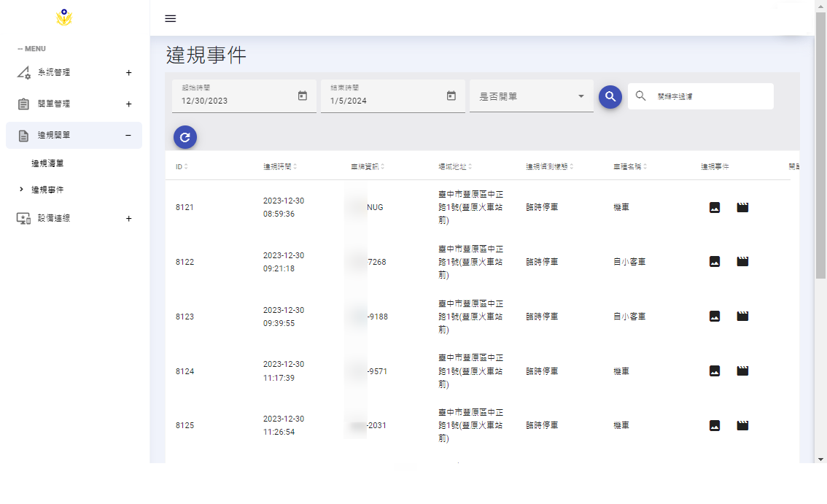The image size is (827, 504).
Task: Click the start date field 12/30/2023
Action: point(244,96)
